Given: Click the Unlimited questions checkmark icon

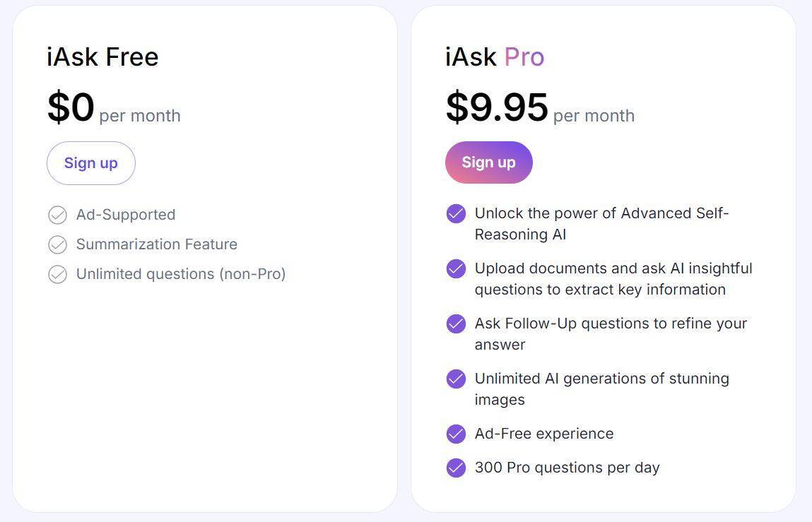Looking at the screenshot, I should pyautogui.click(x=57, y=274).
